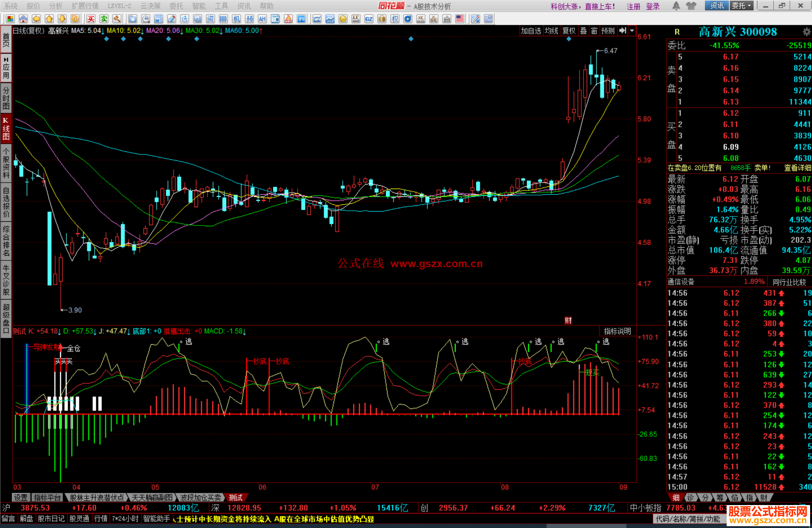Open the 扩展行情 menu
The width and height of the screenshot is (812, 528).
click(x=85, y=6)
